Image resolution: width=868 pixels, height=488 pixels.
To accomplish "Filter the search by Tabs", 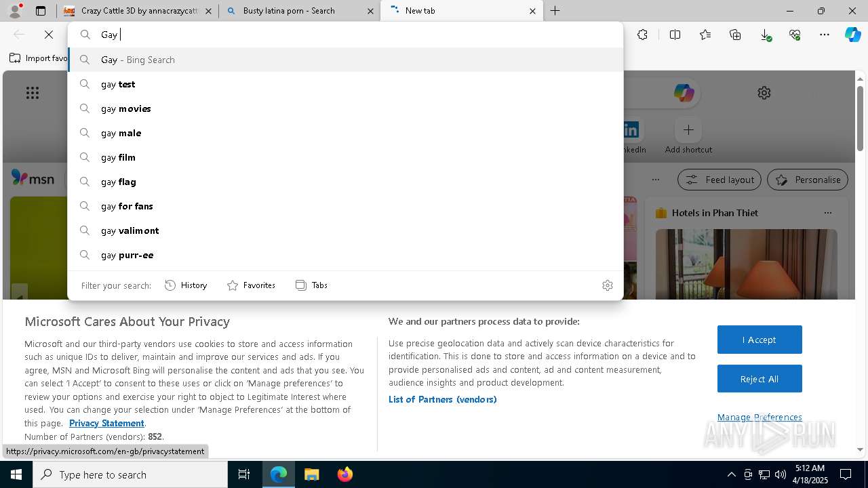I will pos(312,285).
